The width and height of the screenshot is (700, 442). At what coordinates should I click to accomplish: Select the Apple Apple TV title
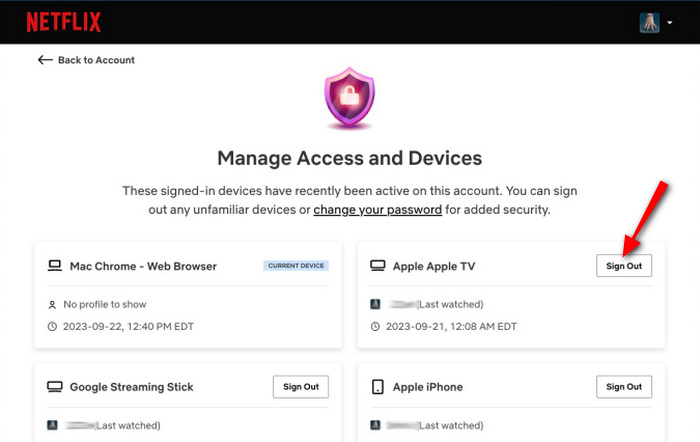(434, 267)
